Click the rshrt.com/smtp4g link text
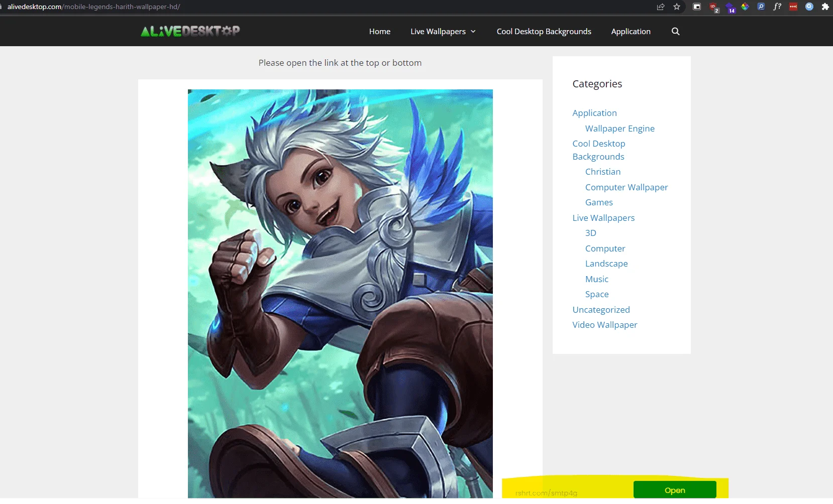 tap(546, 493)
